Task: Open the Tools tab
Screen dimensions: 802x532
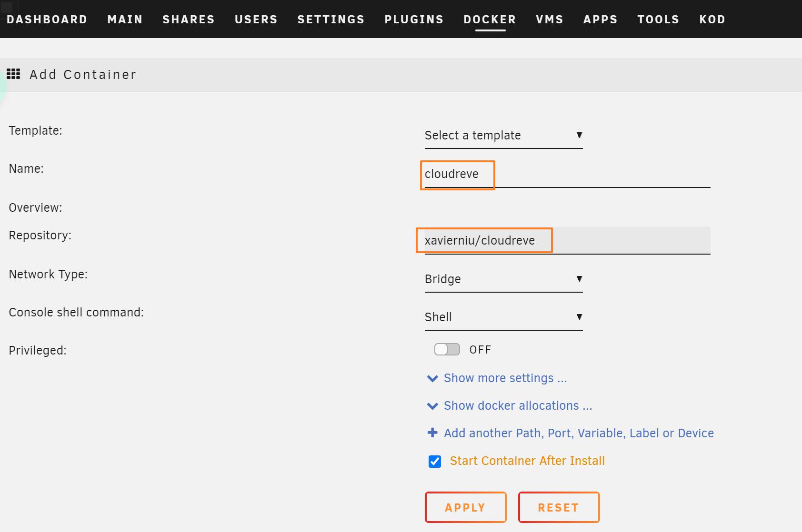Action: [659, 20]
